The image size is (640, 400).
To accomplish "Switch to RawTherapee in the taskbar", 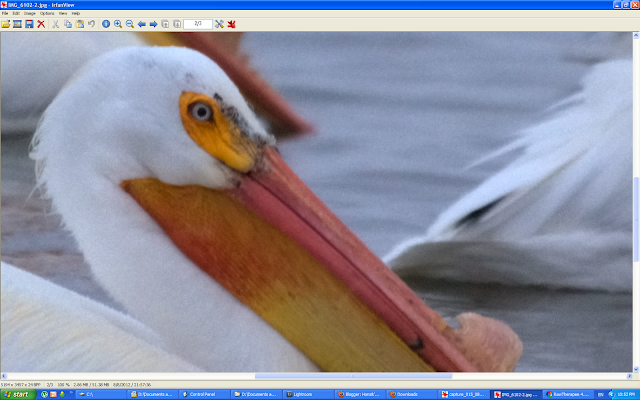I will (x=568, y=394).
